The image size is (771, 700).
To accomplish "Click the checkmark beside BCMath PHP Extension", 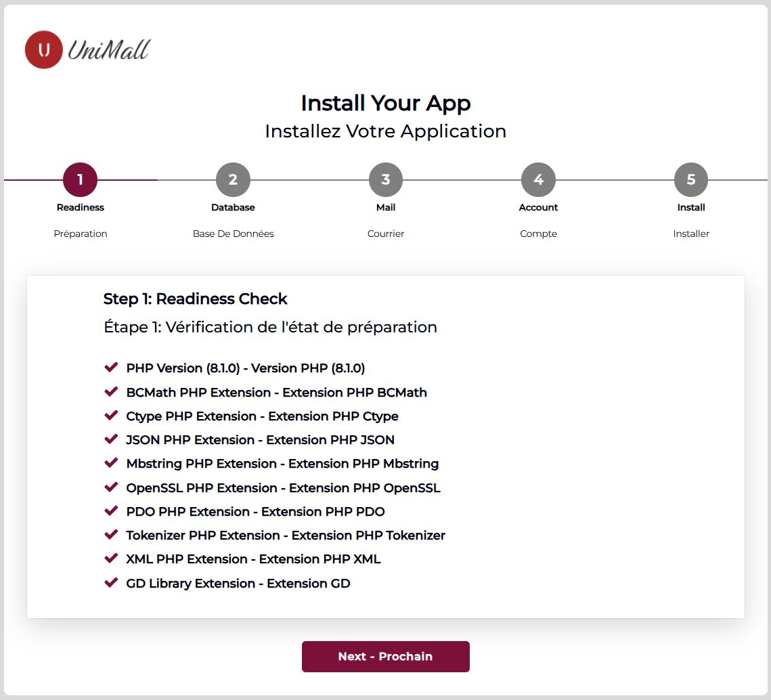I will 111,392.
